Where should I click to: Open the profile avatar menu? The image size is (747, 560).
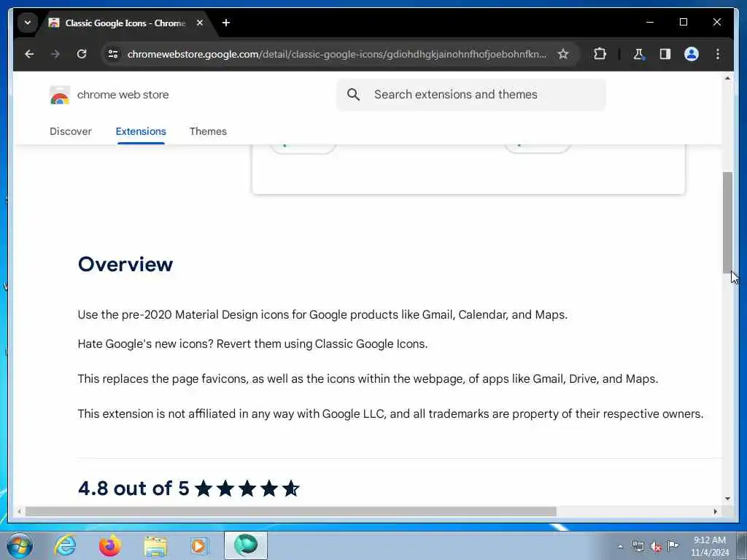692,54
